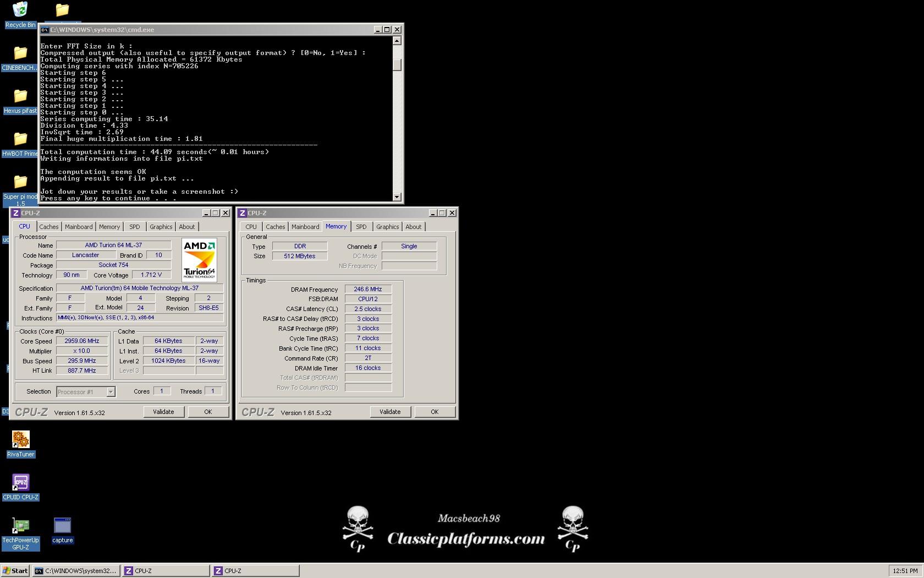The image size is (924, 578).
Task: Click the taskbar clock showing 12:51 PM
Action: point(905,571)
